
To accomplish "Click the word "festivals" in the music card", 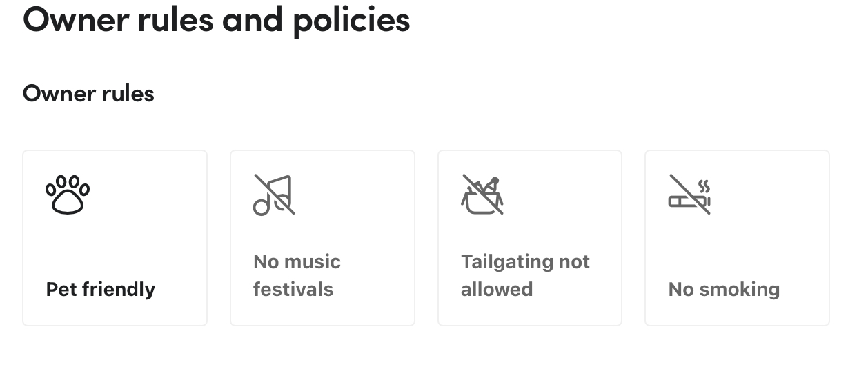I will click(293, 289).
